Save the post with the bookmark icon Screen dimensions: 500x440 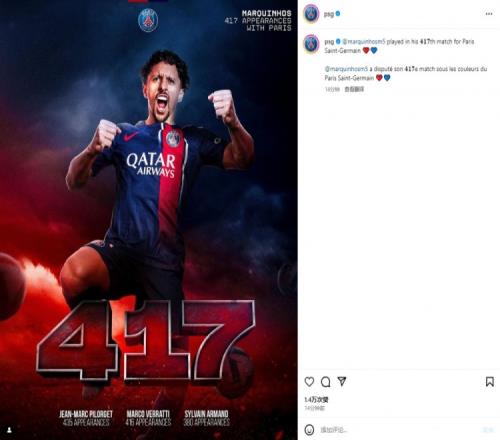click(x=489, y=382)
